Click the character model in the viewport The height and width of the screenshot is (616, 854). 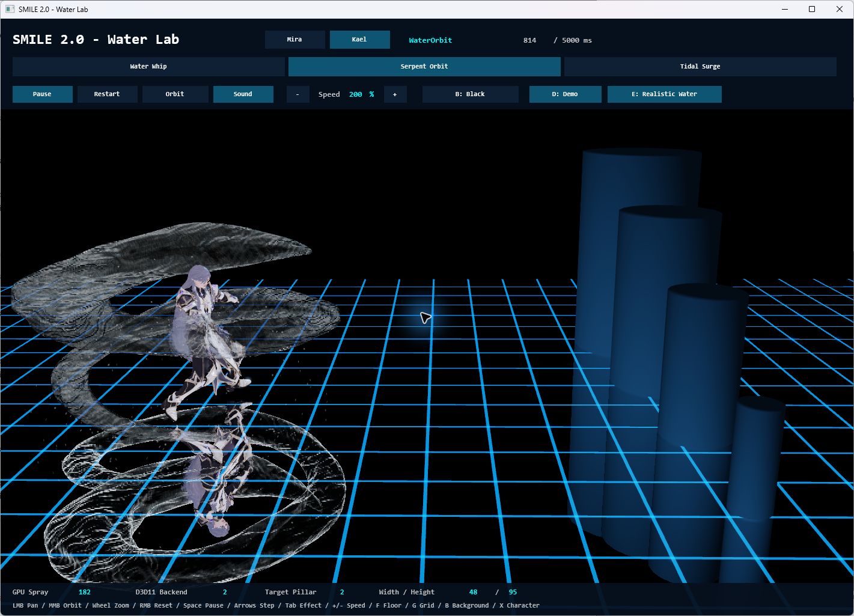[207, 343]
